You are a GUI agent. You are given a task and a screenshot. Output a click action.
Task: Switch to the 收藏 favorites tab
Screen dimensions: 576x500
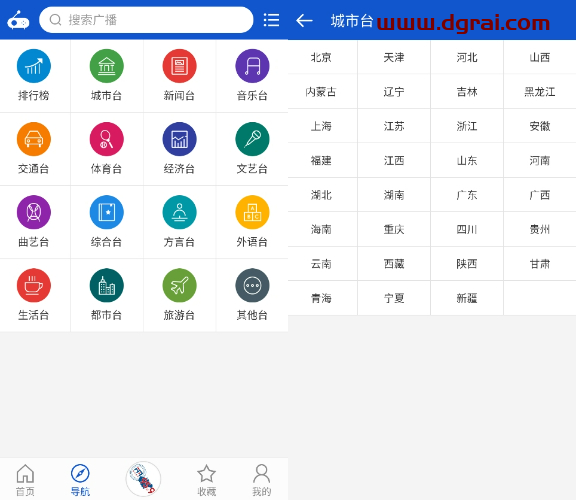pos(206,480)
